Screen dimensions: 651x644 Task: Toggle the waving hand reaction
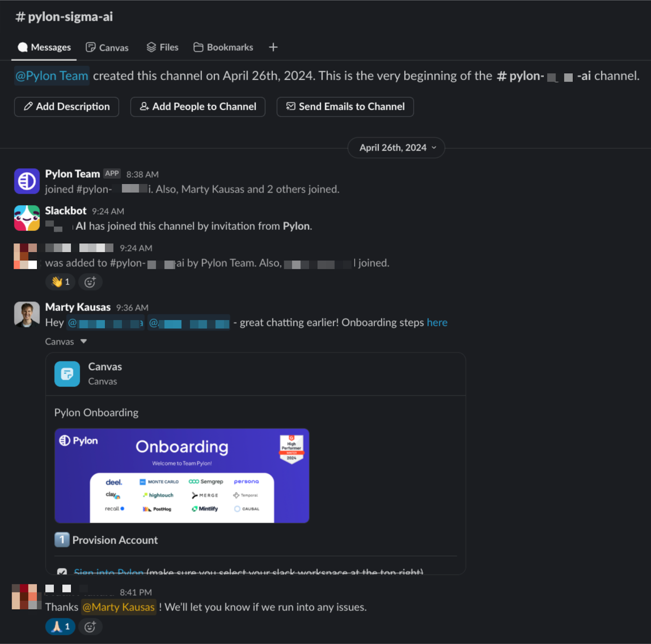(x=60, y=282)
